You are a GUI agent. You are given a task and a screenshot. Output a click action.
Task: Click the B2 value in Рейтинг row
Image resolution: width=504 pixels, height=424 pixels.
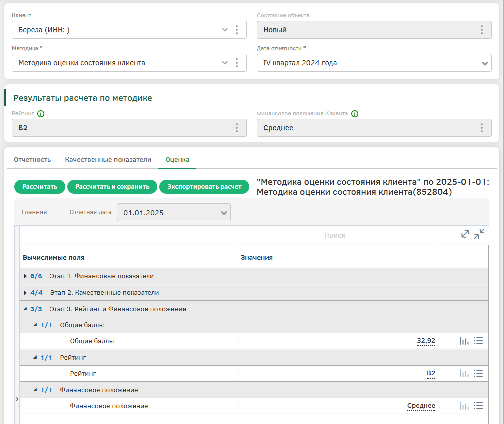coord(431,373)
